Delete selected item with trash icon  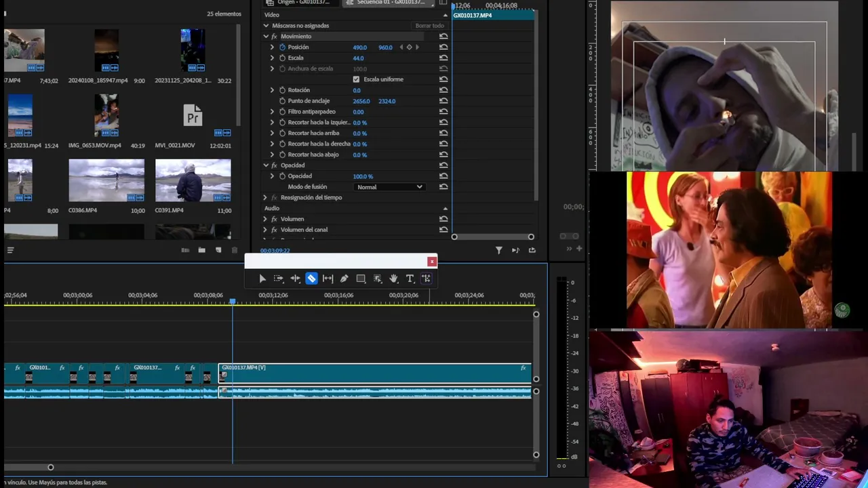(235, 250)
